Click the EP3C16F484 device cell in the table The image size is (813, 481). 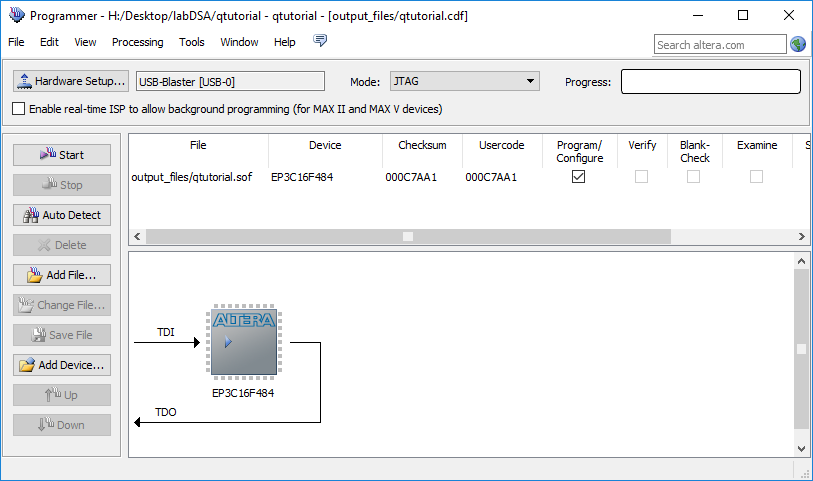click(302, 177)
